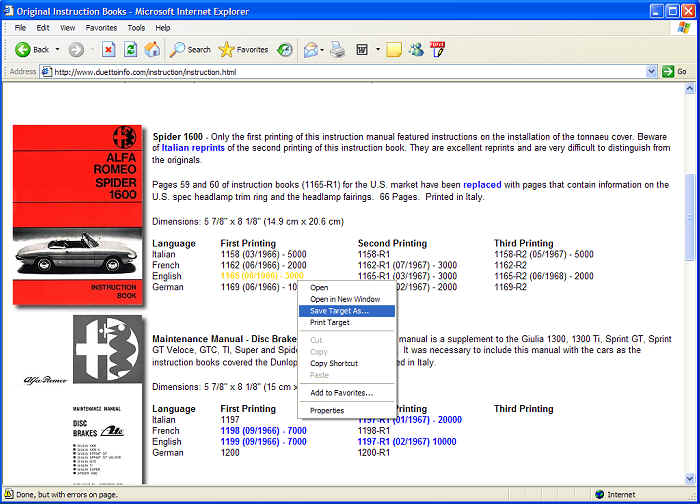700x504 pixels.
Task: Click the Edit with Word icon
Action: click(x=362, y=50)
